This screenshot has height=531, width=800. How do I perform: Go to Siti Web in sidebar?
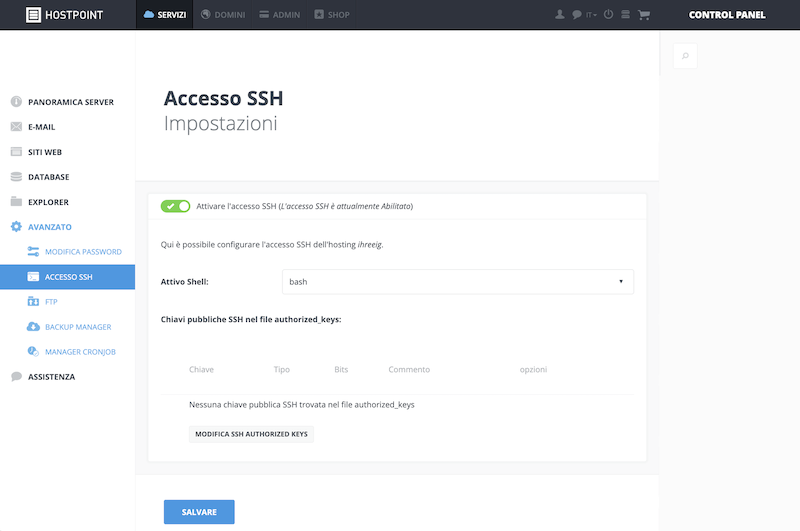coord(45,152)
